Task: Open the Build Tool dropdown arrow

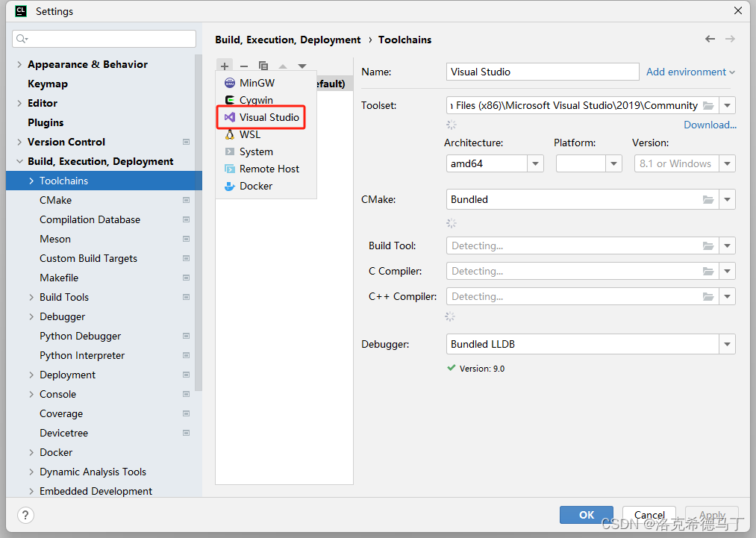Action: (727, 245)
